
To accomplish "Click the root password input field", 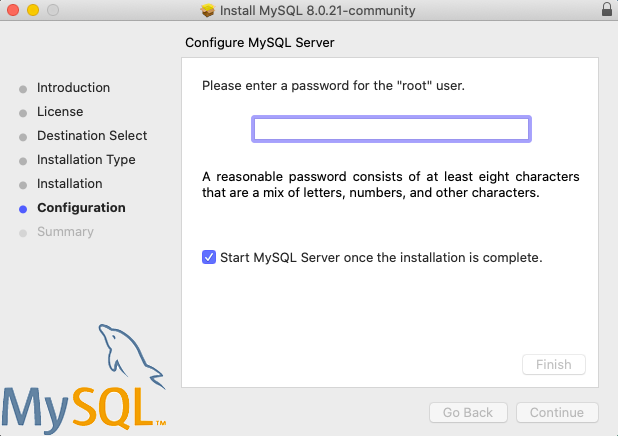I will [x=391, y=129].
